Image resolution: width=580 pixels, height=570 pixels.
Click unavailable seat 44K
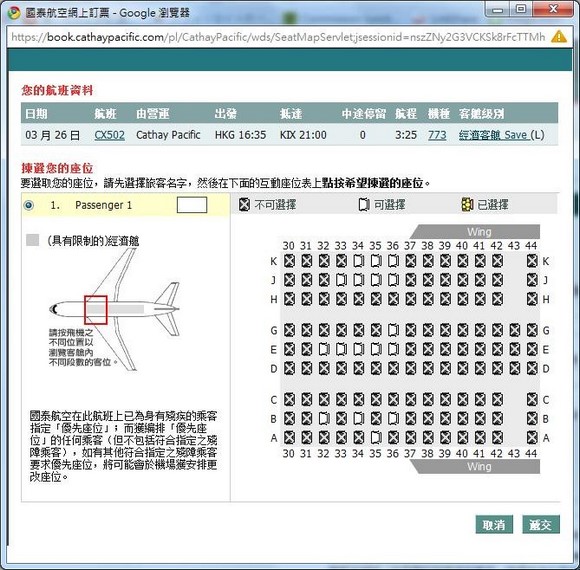tap(532, 261)
